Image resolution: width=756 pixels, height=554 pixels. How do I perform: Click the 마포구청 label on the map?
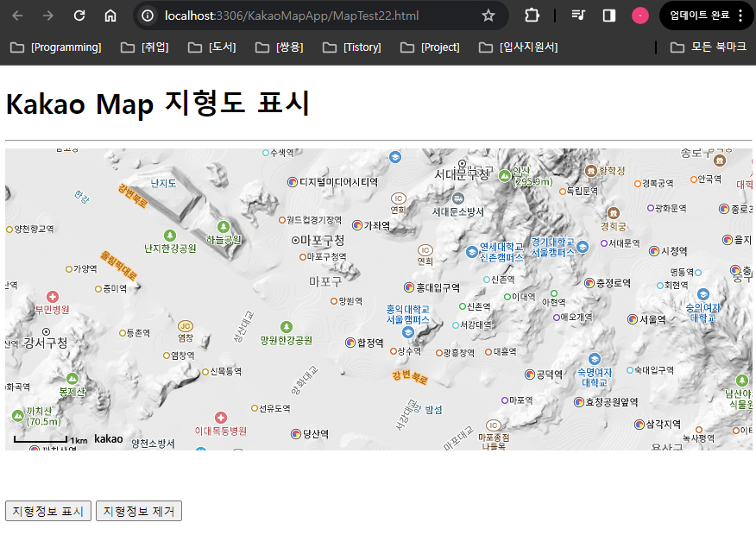click(322, 240)
